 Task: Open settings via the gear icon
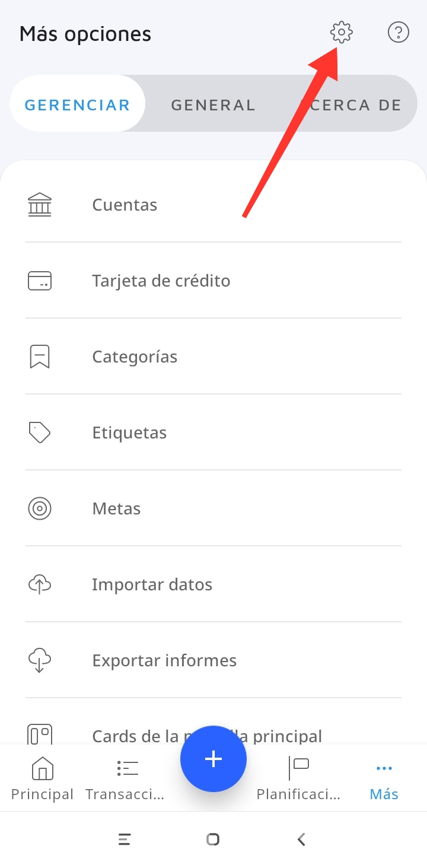coord(342,33)
